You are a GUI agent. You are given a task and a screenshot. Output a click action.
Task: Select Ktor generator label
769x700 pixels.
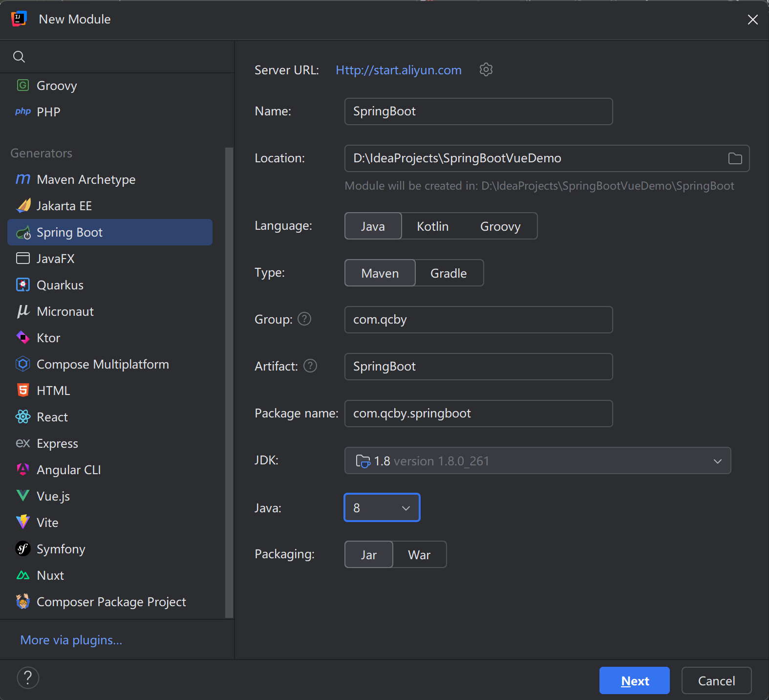click(x=48, y=338)
